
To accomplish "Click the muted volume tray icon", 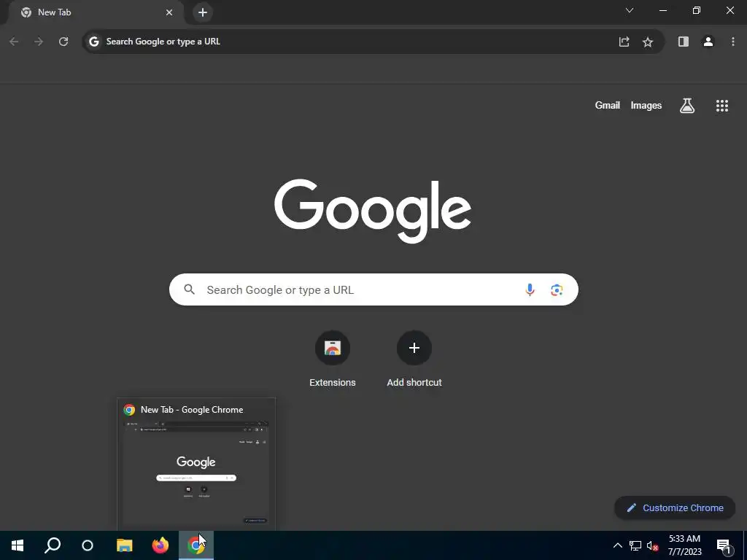I will click(x=653, y=545).
